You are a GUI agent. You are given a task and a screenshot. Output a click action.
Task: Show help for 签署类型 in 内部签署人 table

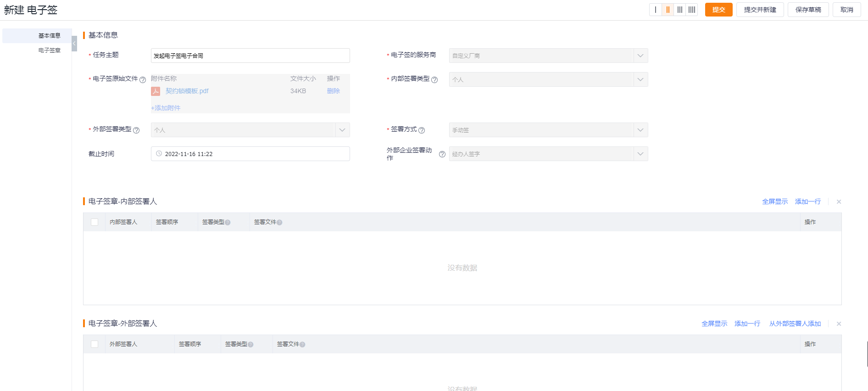point(228,223)
